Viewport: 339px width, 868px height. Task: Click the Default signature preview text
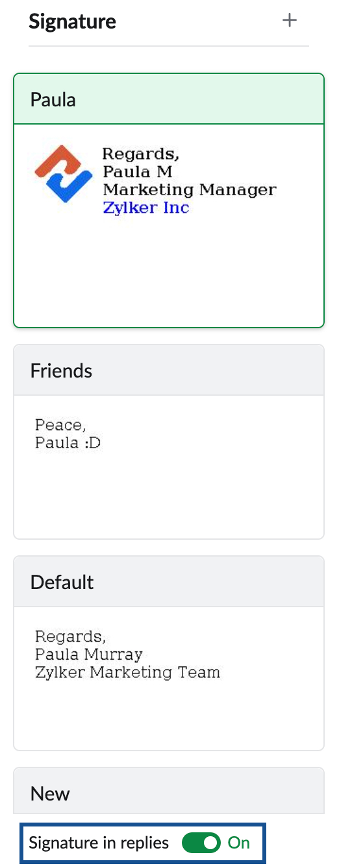click(x=128, y=653)
